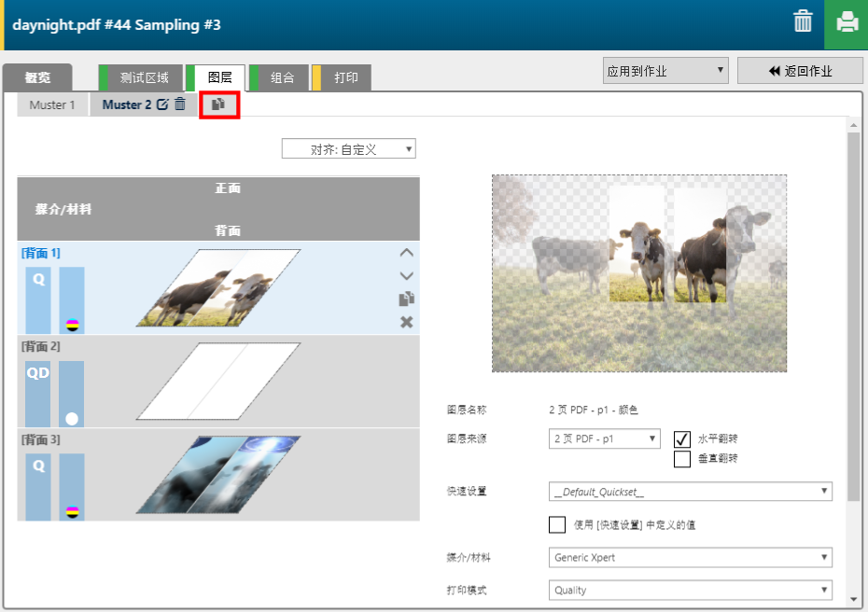Duplicate the 背面 1 layer
Screen dimensions: 868x612
[x=406, y=299]
